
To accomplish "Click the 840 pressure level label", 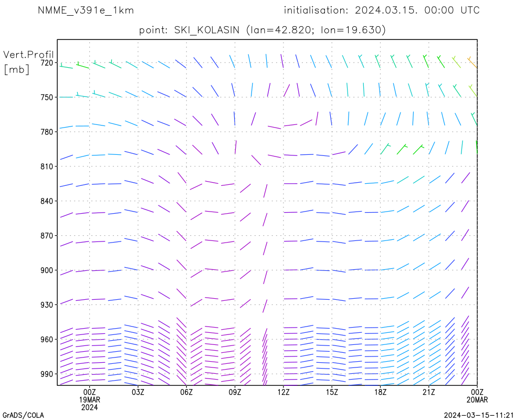I will (x=47, y=201).
